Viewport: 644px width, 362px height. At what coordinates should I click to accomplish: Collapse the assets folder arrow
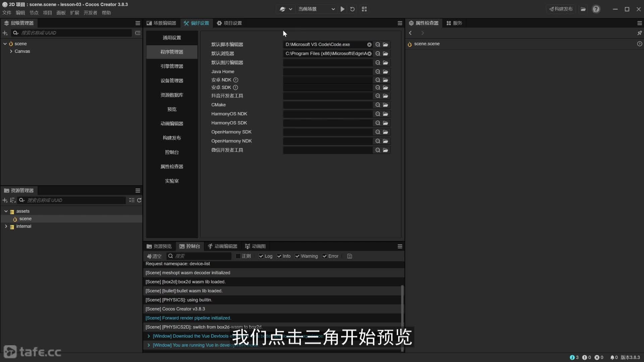pos(6,211)
